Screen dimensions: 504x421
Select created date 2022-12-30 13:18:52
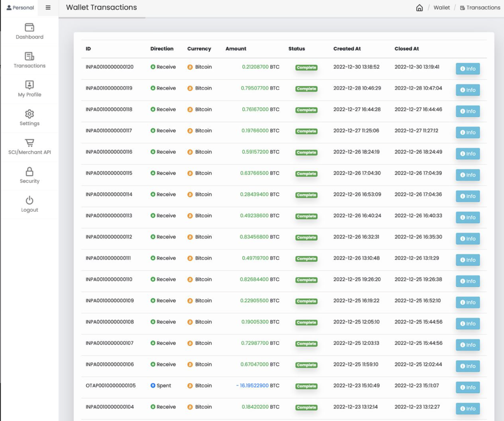356,67
